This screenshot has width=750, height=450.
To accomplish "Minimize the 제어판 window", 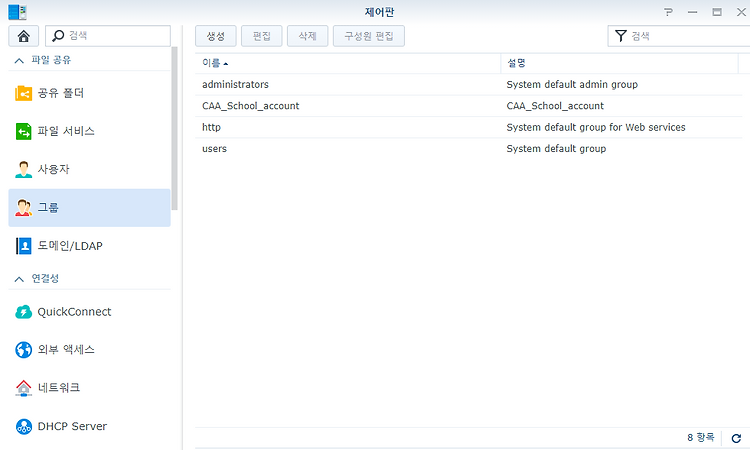I will coord(692,12).
